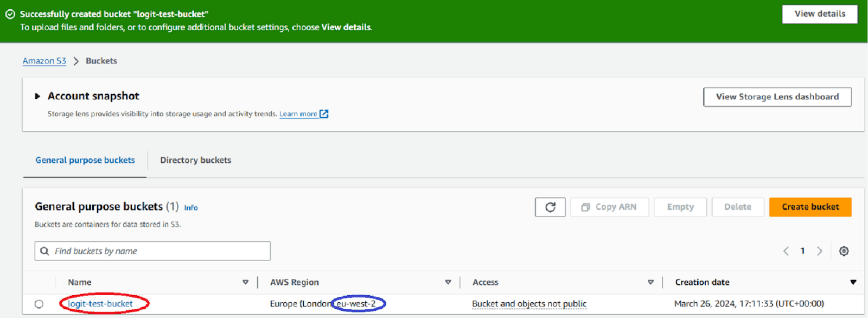
Task: Click the external link icon beside Learn more
Action: click(324, 114)
